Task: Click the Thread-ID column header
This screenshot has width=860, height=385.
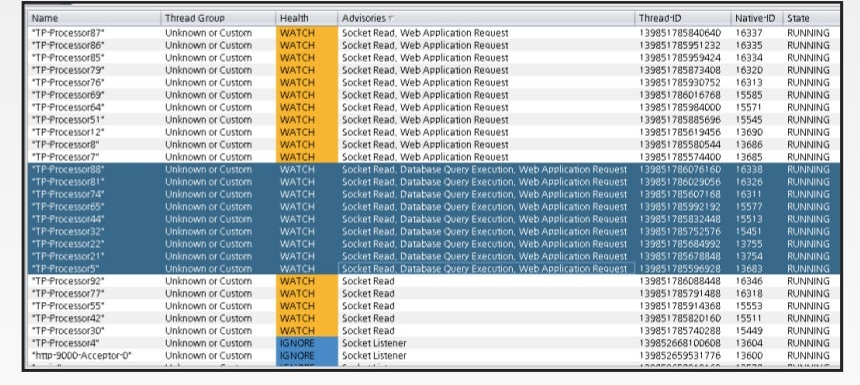Action: [683, 18]
